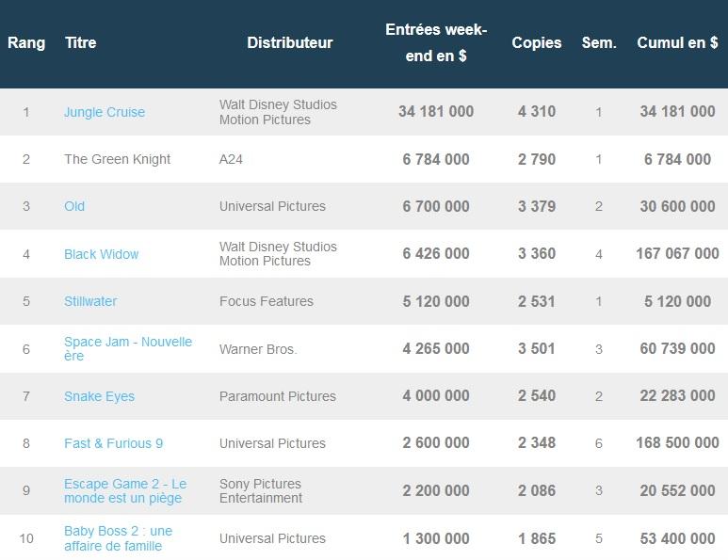Select copies value 2 790
This screenshot has width=728, height=560.
537,160
